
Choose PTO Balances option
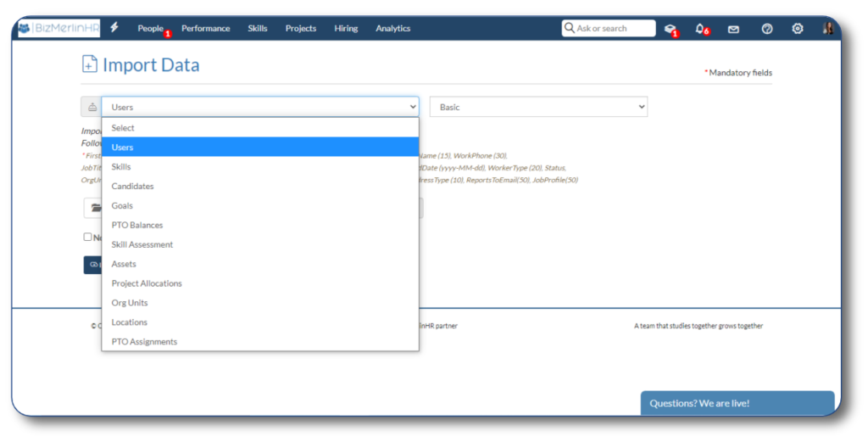(x=260, y=225)
